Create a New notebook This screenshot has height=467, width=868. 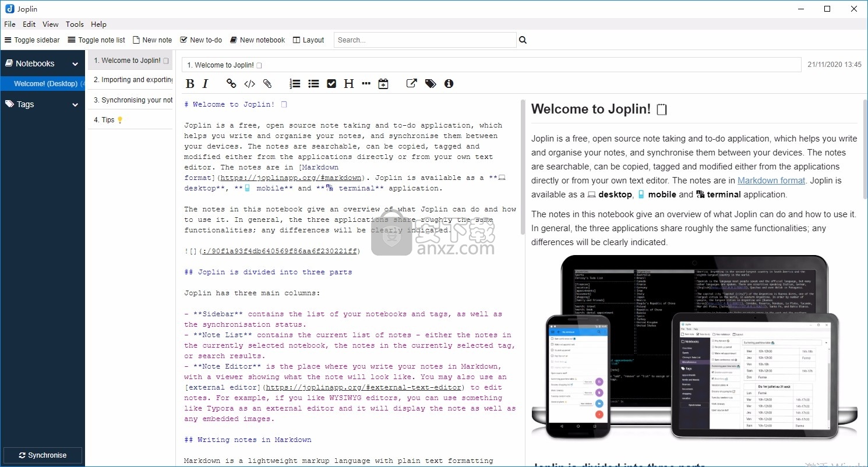(x=257, y=40)
